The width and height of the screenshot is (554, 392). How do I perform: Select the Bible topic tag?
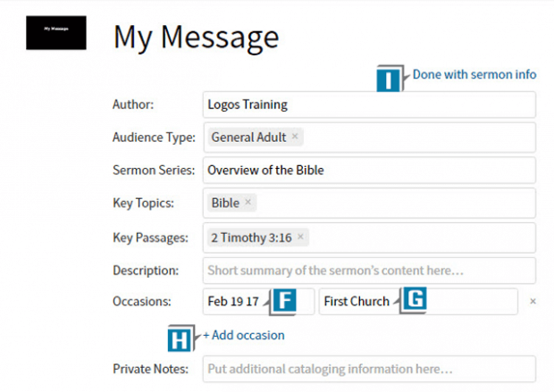click(x=225, y=203)
